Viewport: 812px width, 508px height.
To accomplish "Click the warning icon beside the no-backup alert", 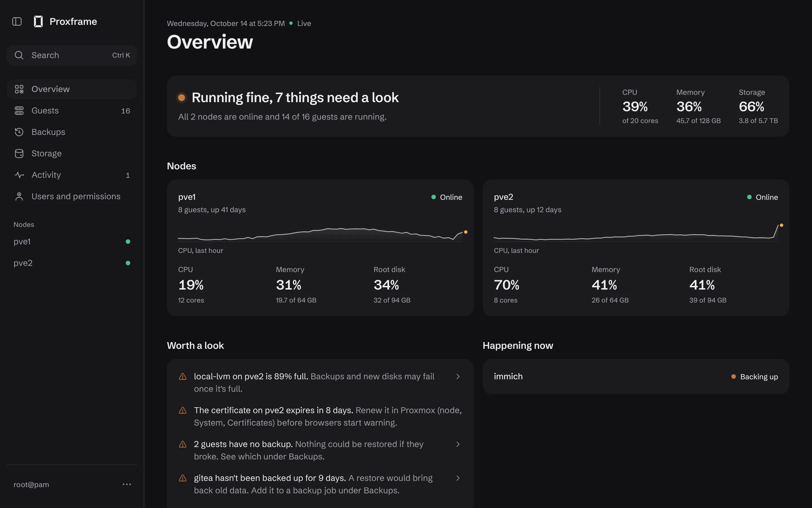I will point(182,444).
